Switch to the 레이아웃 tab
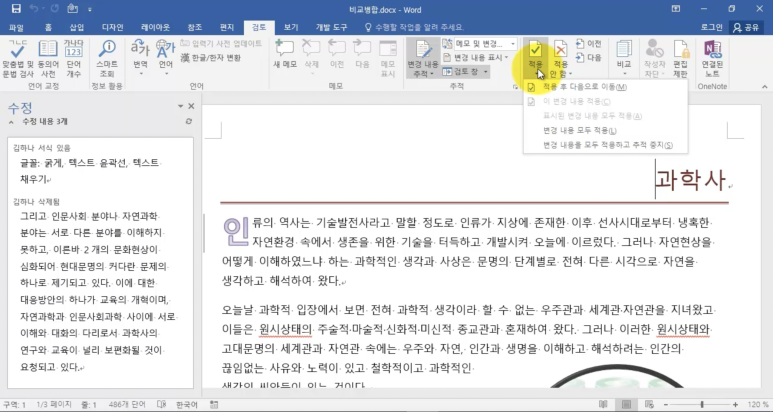Screen dimensions: 773x412 (155, 27)
